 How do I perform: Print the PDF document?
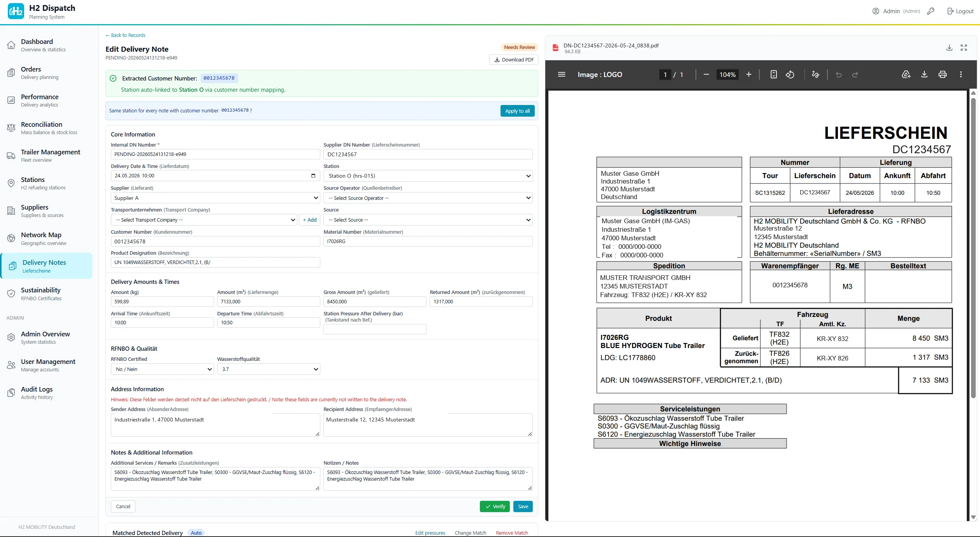coord(943,74)
